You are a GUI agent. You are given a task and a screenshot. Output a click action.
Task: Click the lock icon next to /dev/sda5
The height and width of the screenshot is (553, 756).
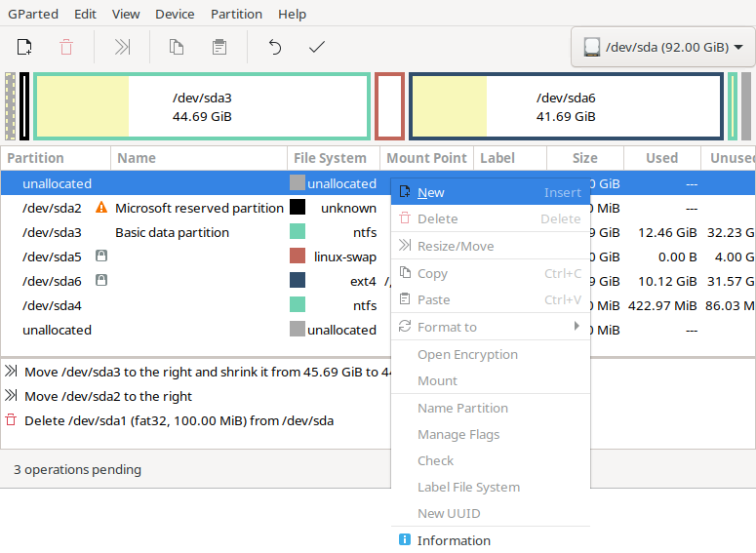[x=100, y=257]
